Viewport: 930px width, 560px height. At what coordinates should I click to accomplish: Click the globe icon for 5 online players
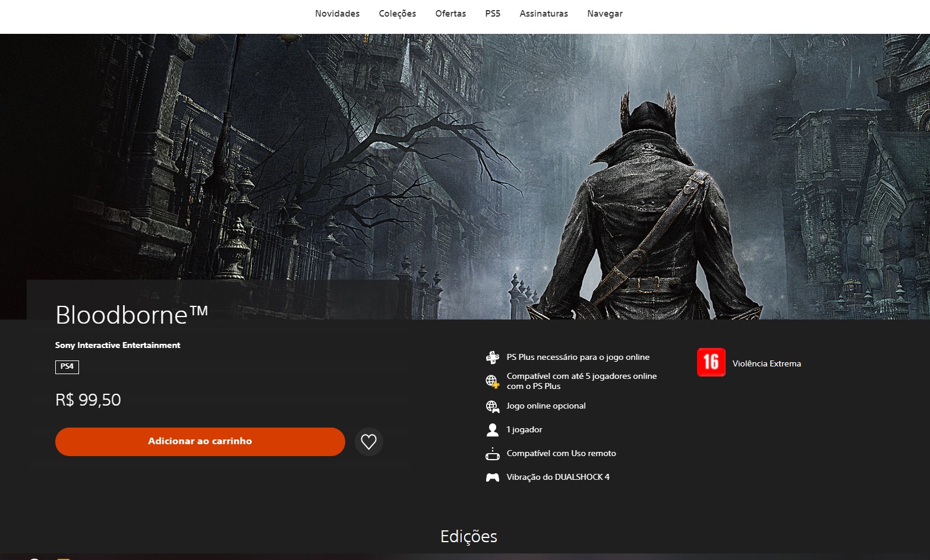tap(492, 381)
